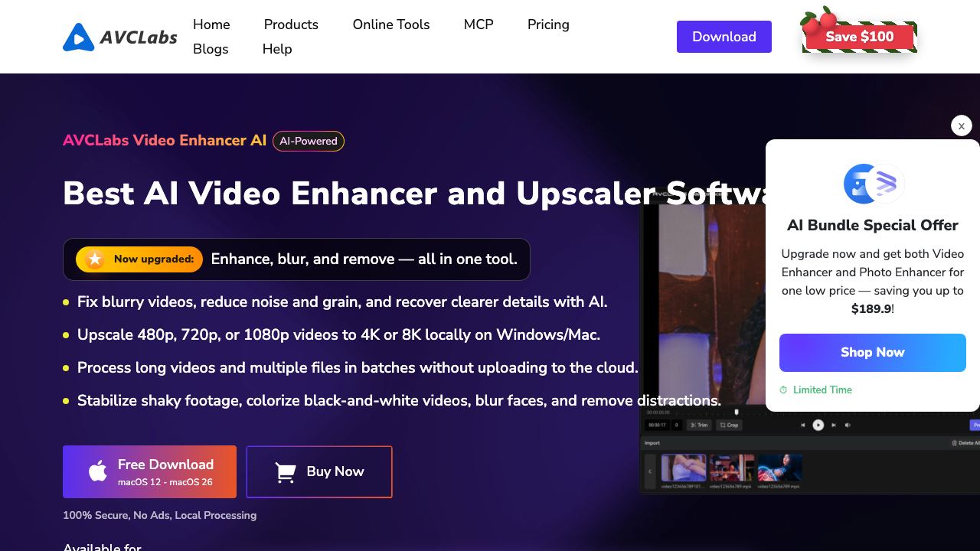Viewport: 980px width, 551px height.
Task: Click the Delete All trash icon
Action: (x=954, y=443)
